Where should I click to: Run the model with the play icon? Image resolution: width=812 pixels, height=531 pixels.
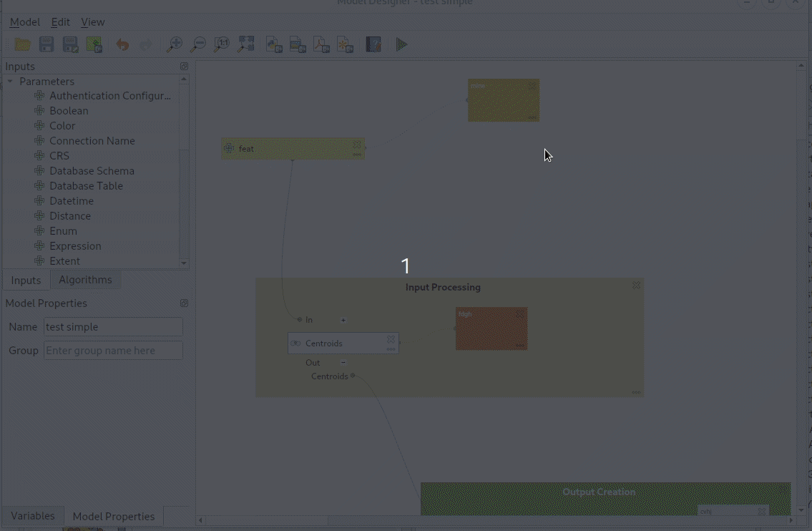(401, 44)
